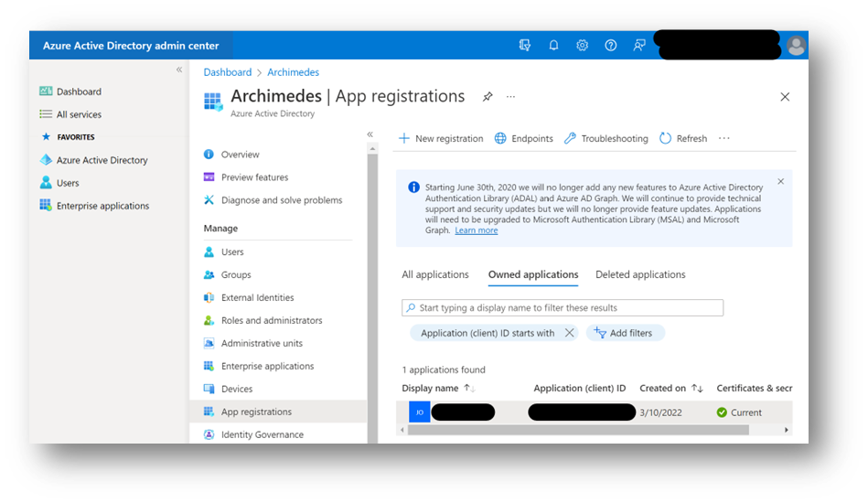Open Troubleshooting from the toolbar
868x503 pixels.
pos(605,138)
